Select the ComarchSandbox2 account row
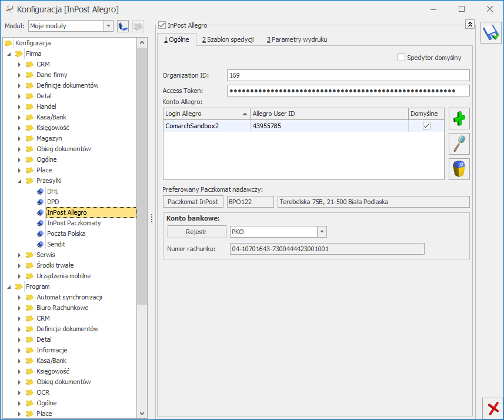 click(x=303, y=126)
